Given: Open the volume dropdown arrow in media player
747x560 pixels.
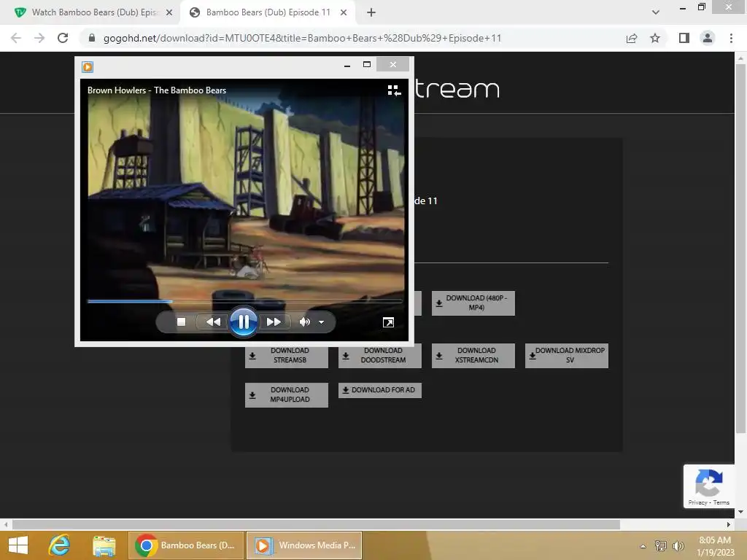Looking at the screenshot, I should [322, 322].
